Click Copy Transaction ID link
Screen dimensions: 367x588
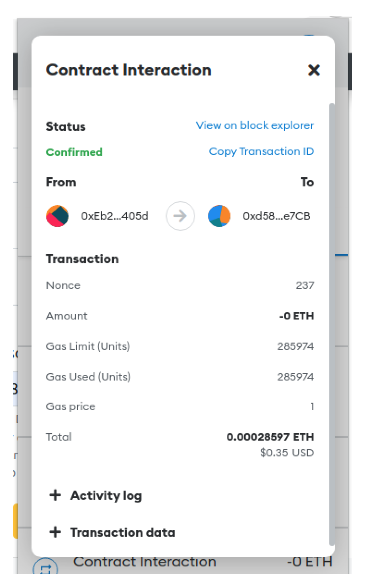point(261,152)
